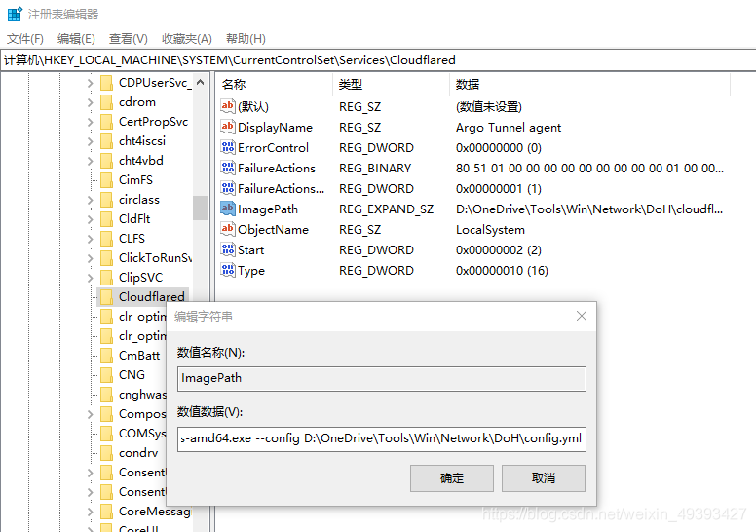
Task: Expand the CertPropSvc tree node
Action: click(91, 122)
